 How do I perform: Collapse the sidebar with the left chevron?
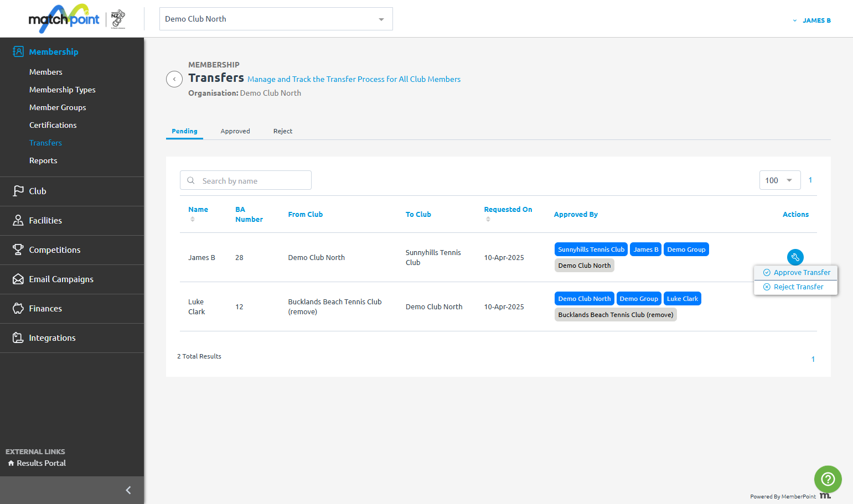[128, 490]
